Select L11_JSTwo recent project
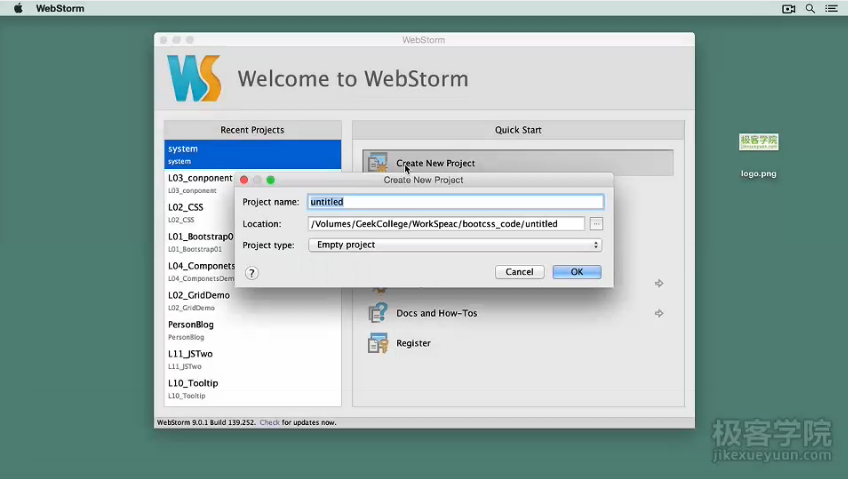 [253, 359]
